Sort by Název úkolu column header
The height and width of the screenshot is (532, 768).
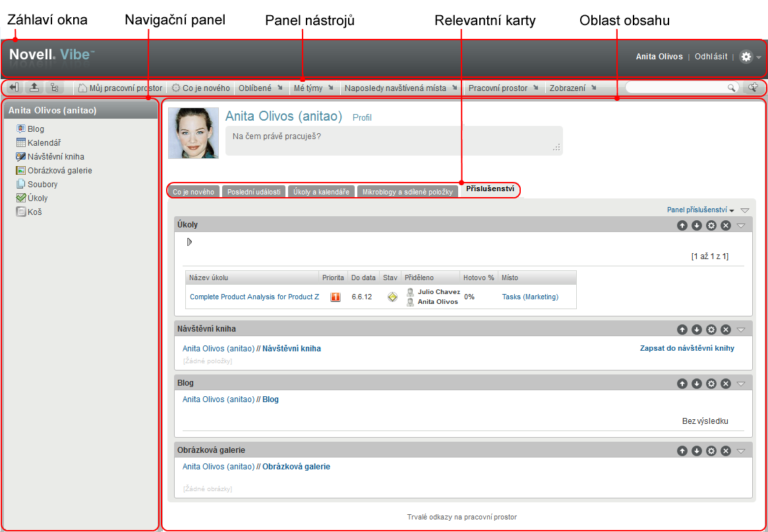click(209, 278)
